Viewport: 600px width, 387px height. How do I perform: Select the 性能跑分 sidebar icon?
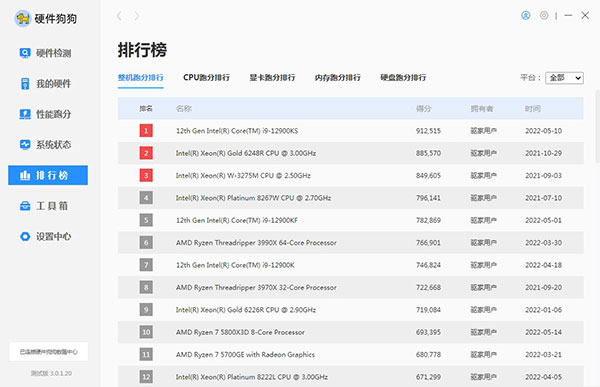click(25, 114)
